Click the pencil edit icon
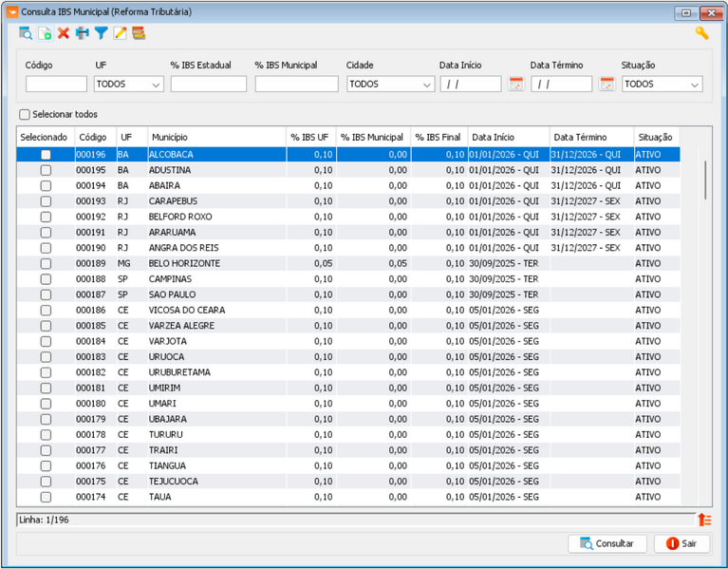Screen dimensions: 728x569 (120, 33)
